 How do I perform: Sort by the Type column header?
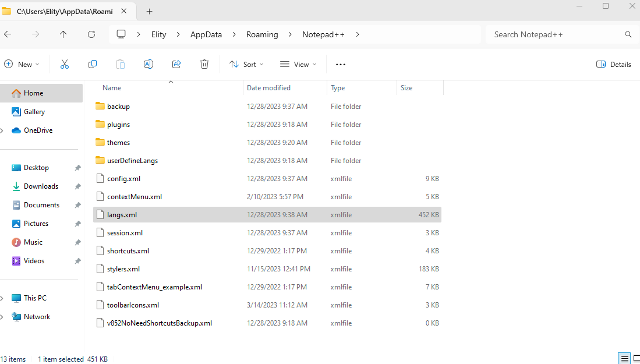pyautogui.click(x=338, y=88)
